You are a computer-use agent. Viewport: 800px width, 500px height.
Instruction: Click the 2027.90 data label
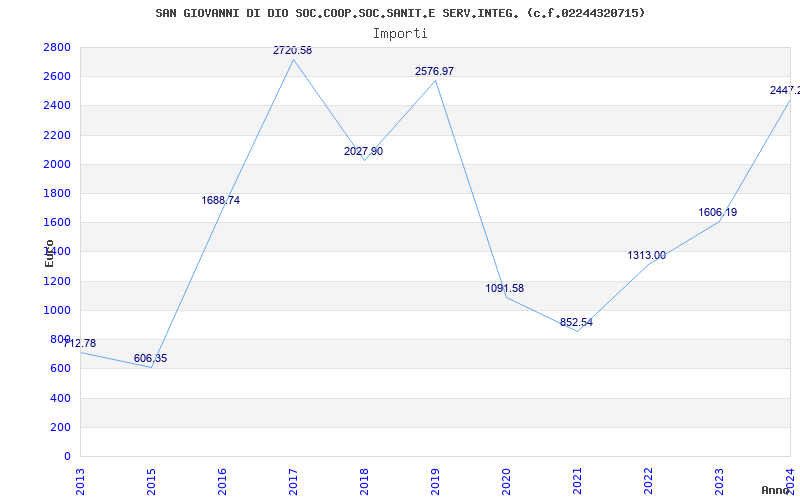pos(363,152)
